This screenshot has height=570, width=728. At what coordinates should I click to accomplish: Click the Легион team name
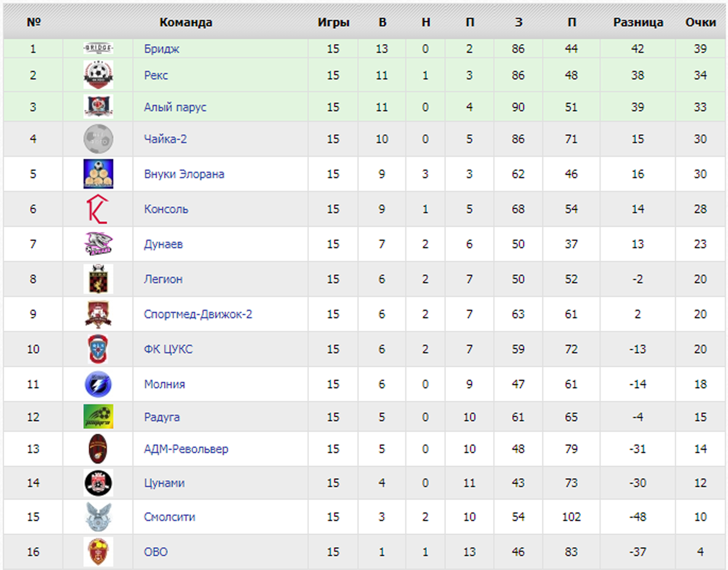point(163,279)
